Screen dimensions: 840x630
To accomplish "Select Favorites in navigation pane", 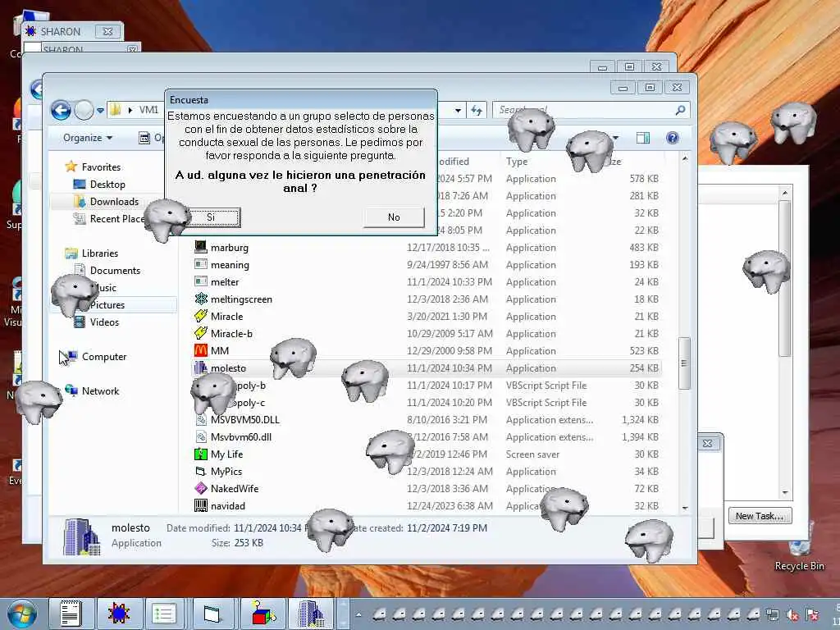I will coord(101,167).
